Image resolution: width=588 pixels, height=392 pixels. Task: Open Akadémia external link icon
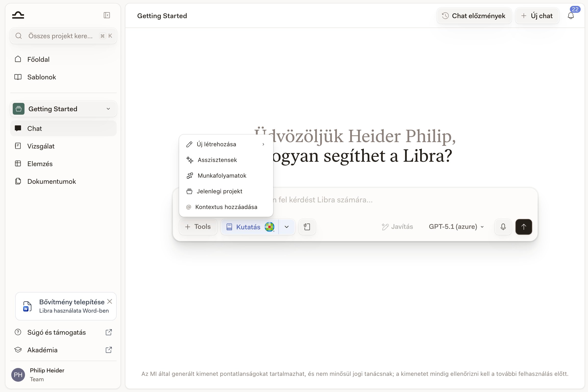[x=109, y=350]
